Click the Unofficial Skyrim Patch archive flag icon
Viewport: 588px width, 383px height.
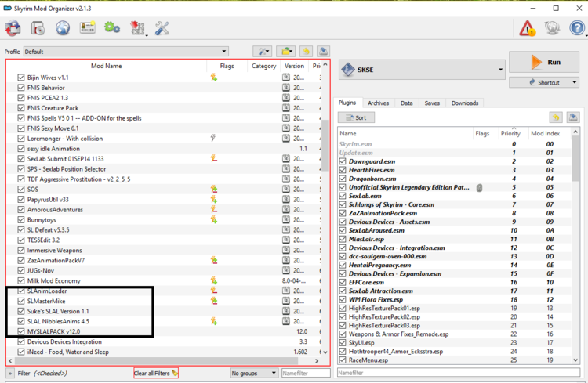479,187
